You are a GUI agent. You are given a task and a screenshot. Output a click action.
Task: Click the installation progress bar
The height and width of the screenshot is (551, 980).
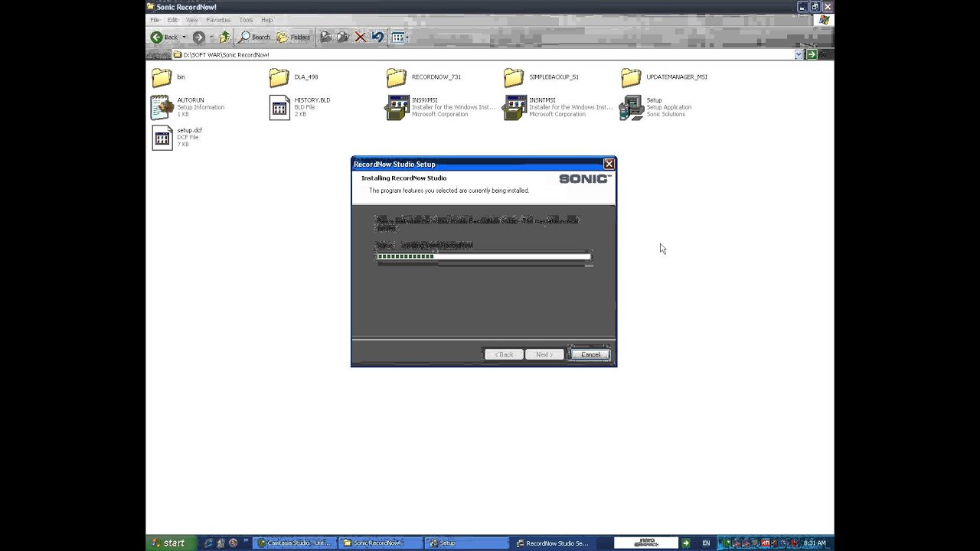483,256
